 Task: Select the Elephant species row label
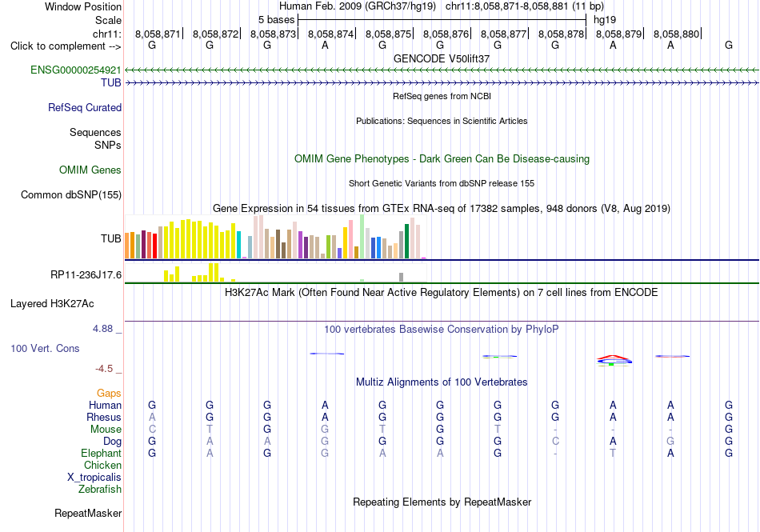[x=101, y=453]
